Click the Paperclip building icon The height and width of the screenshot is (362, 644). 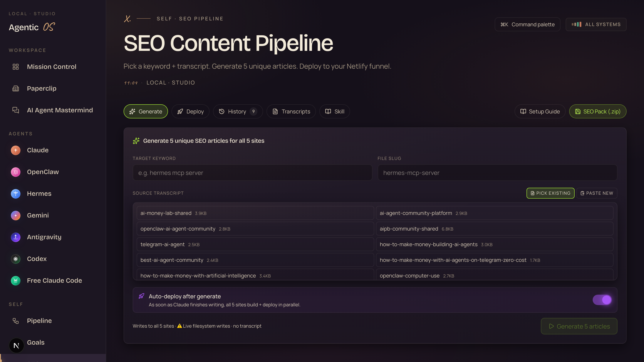[x=15, y=88]
